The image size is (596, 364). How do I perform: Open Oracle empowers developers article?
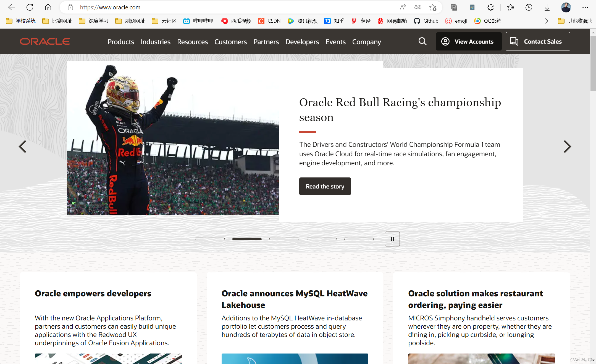[93, 293]
